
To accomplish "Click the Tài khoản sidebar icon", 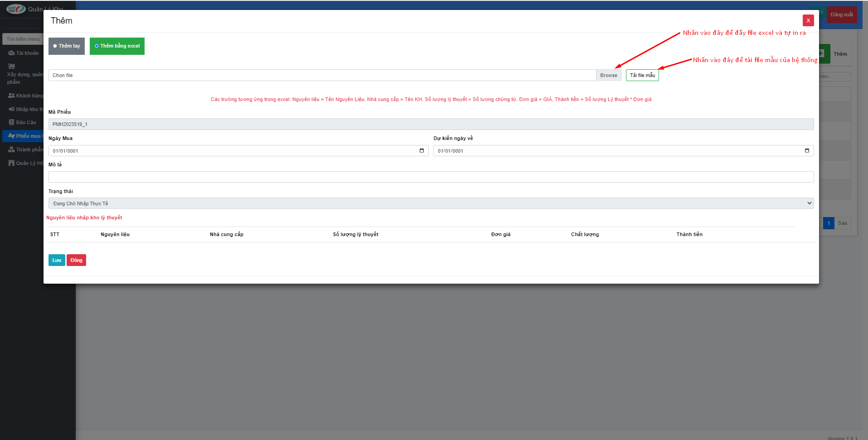I will tap(11, 53).
